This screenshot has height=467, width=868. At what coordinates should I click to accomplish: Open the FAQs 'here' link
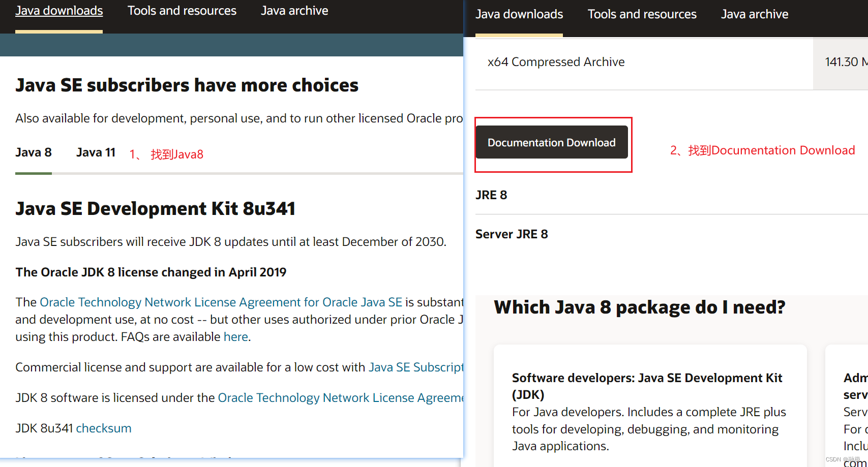click(236, 337)
